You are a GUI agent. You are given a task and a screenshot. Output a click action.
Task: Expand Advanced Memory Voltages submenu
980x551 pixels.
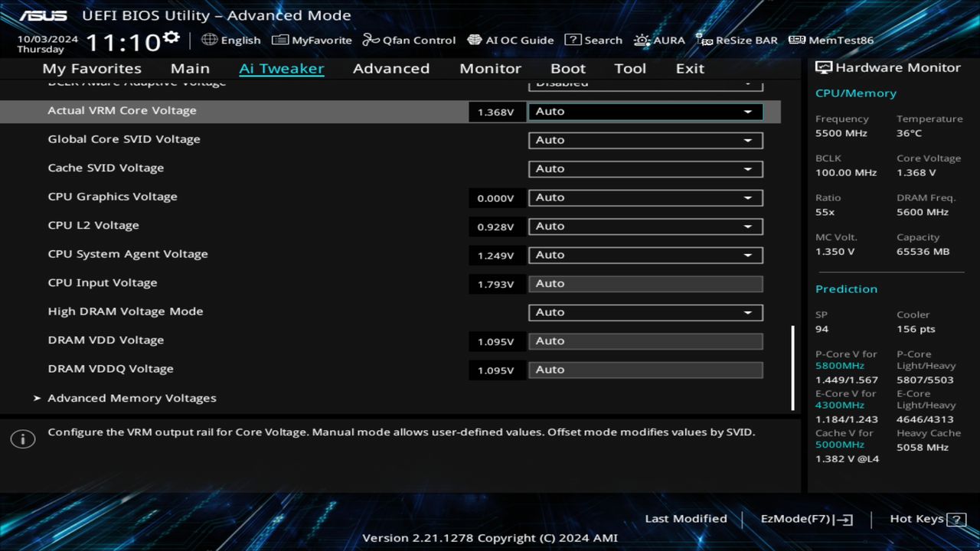pos(132,398)
